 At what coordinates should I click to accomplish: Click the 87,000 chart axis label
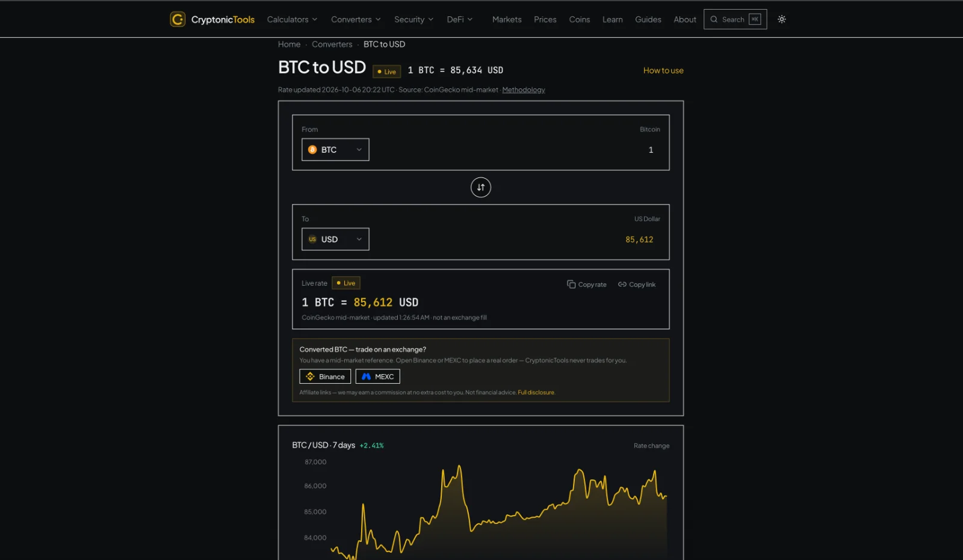pyautogui.click(x=315, y=462)
